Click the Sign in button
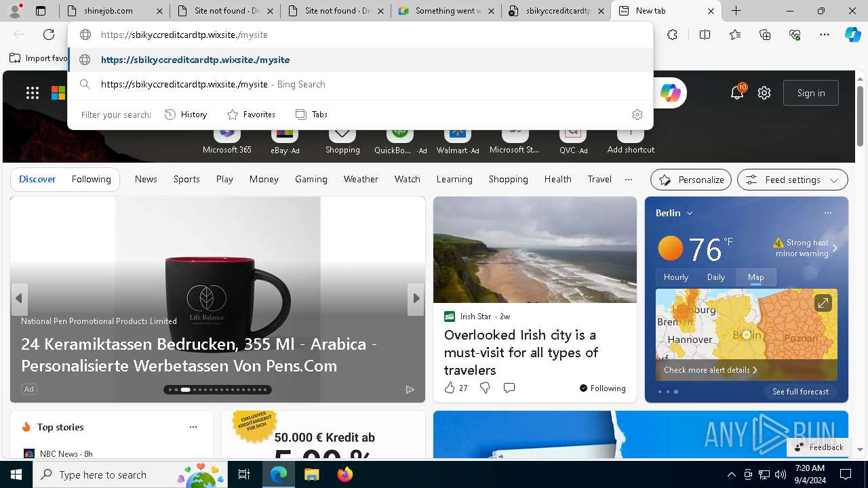The image size is (868, 488). pyautogui.click(x=811, y=93)
